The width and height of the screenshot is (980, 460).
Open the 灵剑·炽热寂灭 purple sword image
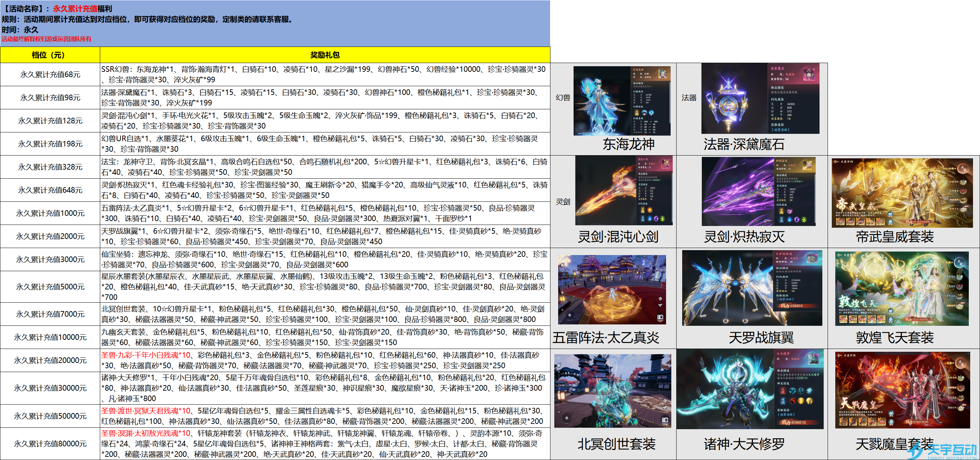[759, 191]
